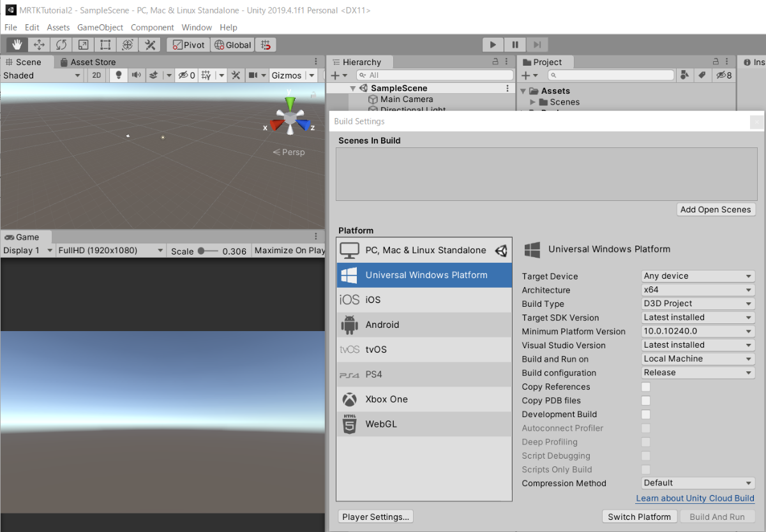The image size is (766, 532).
Task: Open Learn about Unity Cloud Build link
Action: [695, 498]
